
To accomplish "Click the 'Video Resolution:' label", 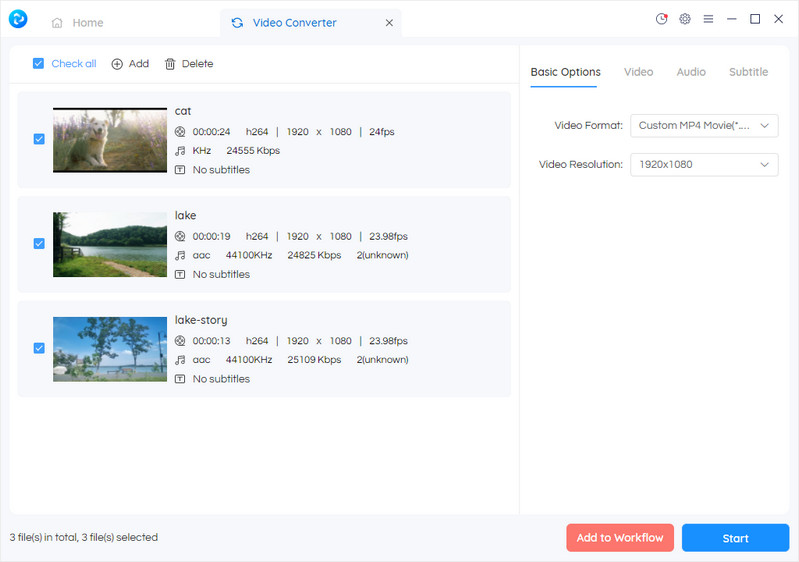I will [581, 165].
